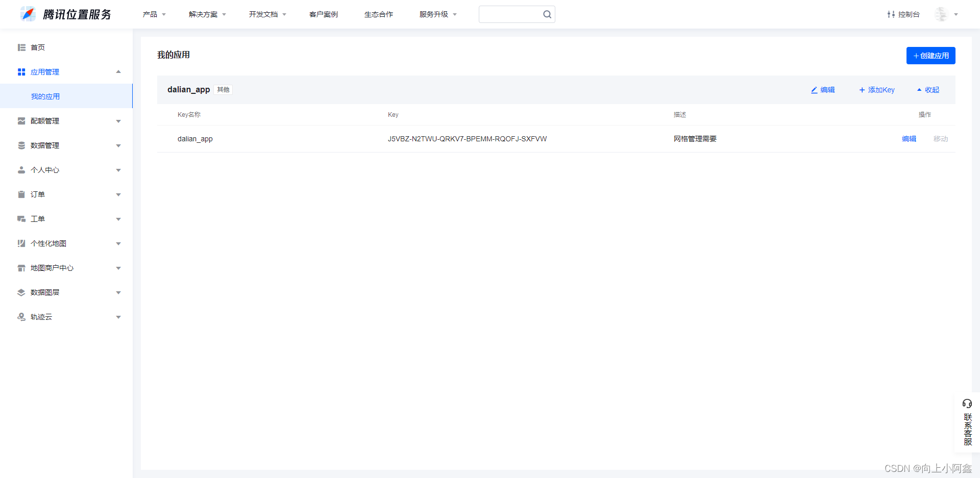Click the 控制台 console icon
This screenshot has height=478, width=980.
tap(891, 14)
